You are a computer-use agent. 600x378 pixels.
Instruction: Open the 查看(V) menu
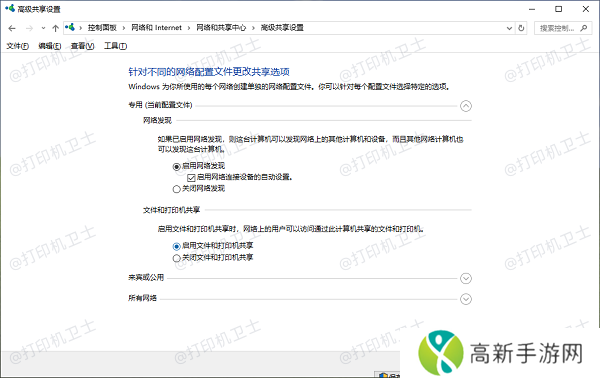[x=82, y=46]
